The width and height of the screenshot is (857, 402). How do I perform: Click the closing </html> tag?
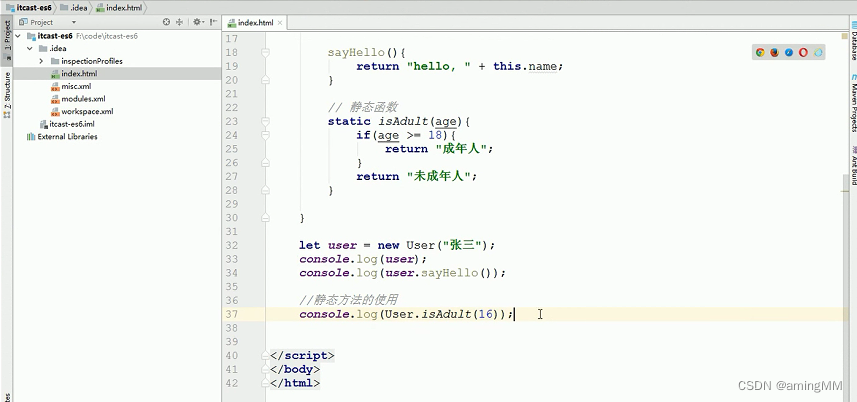pyautogui.click(x=295, y=383)
